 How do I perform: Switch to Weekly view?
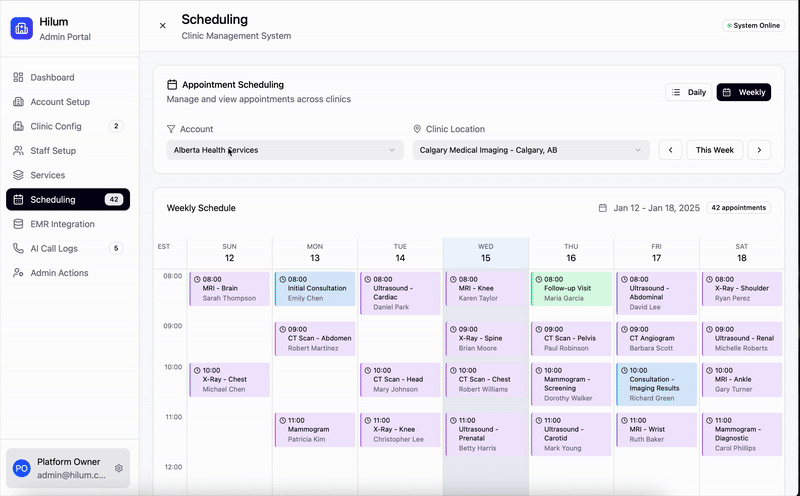click(743, 92)
